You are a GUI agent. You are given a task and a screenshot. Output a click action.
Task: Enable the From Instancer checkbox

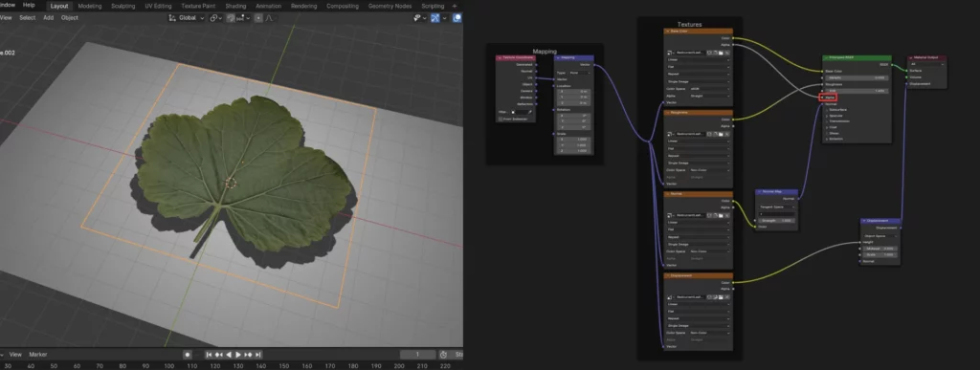point(501,120)
